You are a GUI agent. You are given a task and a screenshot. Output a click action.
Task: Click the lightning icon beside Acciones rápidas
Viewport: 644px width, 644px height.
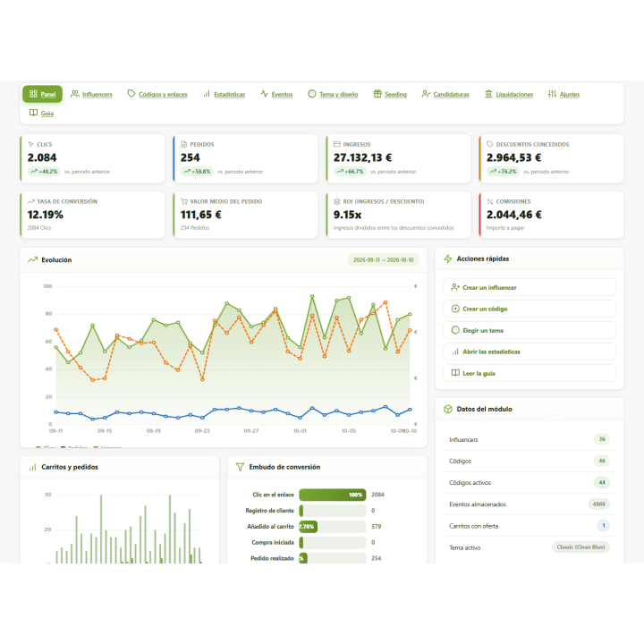click(448, 258)
